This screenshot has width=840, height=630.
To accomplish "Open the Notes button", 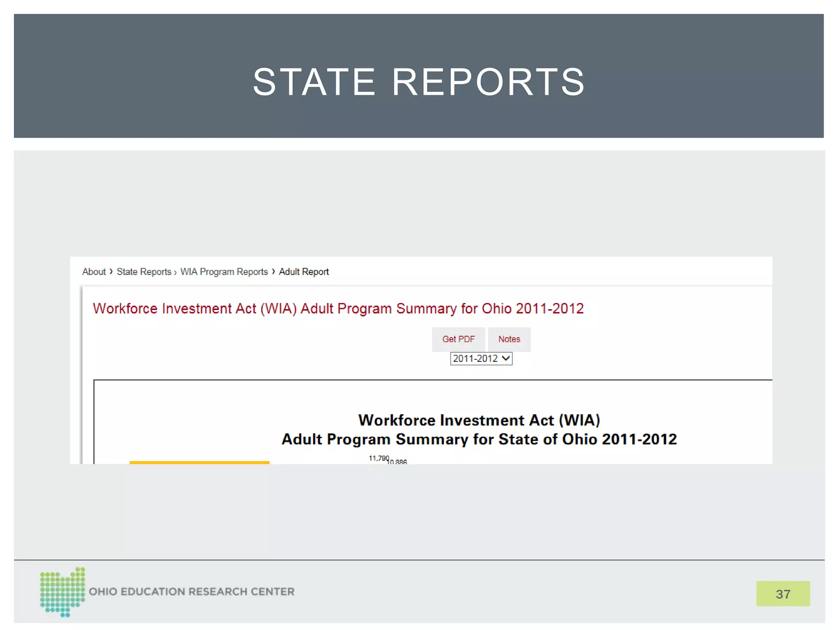I will (509, 339).
